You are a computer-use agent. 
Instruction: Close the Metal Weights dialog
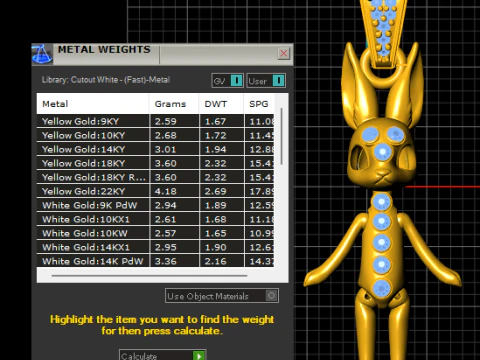click(x=284, y=53)
